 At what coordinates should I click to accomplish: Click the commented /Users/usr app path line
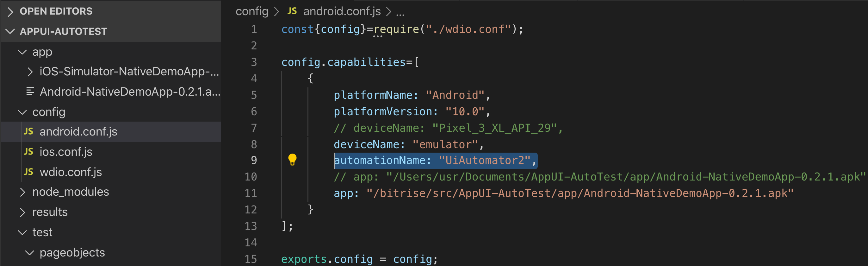click(x=599, y=177)
